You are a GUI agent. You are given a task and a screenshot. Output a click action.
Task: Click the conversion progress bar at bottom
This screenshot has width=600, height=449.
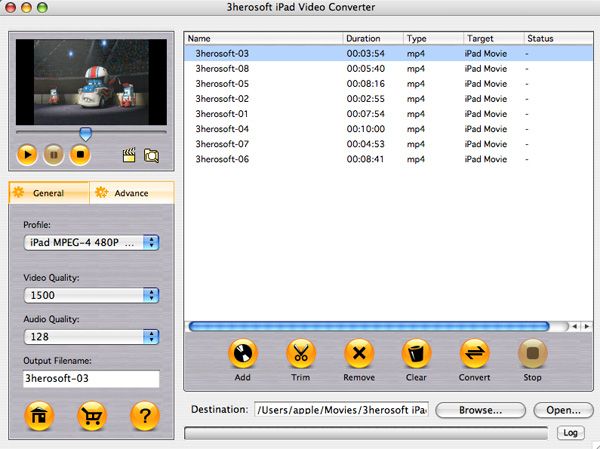pyautogui.click(x=366, y=433)
